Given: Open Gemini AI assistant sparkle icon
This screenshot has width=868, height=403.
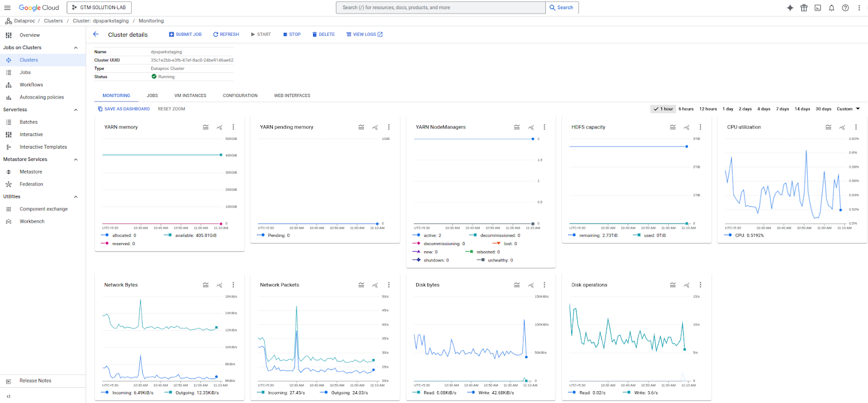Looking at the screenshot, I should (790, 8).
